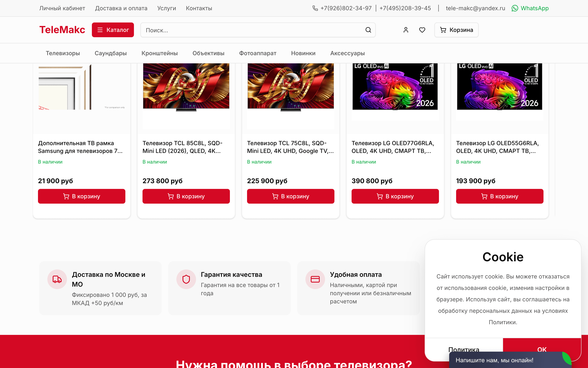Add TCL 85C8L to cart
Viewport: 588px width, 368px height.
(x=186, y=196)
